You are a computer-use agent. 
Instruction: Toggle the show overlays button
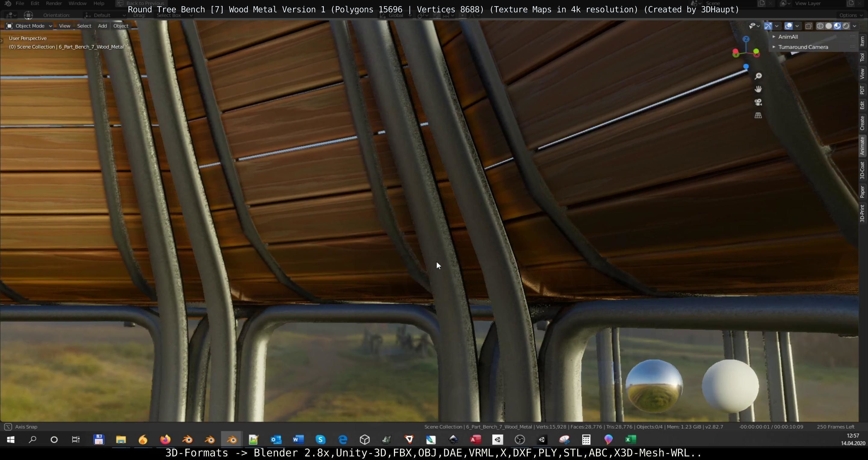[788, 26]
